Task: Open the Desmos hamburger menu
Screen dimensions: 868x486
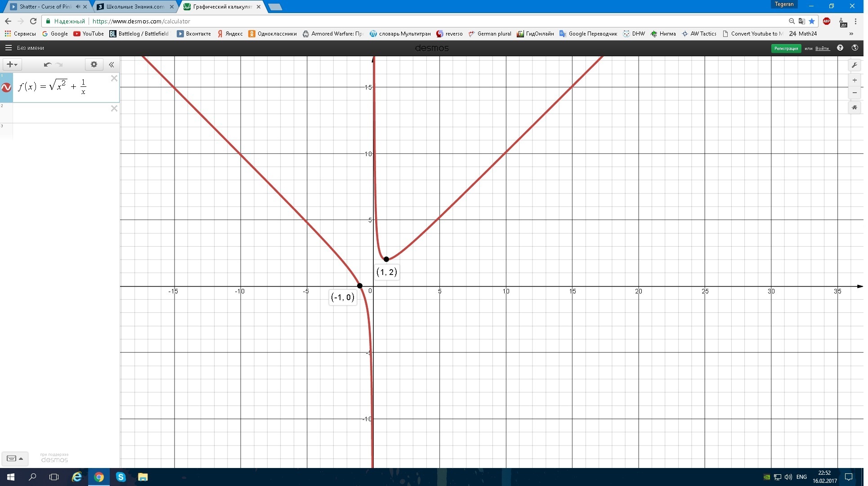Action: 8,48
